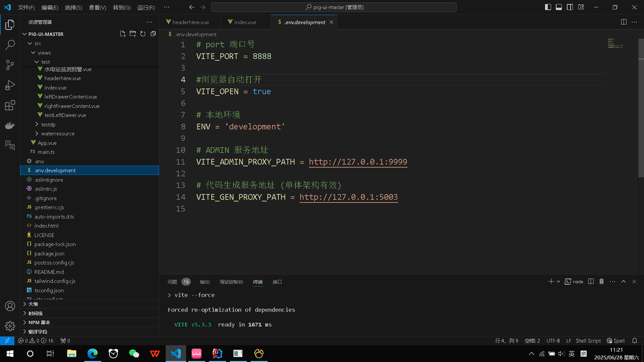Kill the active terminal with trash icon
The image size is (644, 362).
click(601, 282)
